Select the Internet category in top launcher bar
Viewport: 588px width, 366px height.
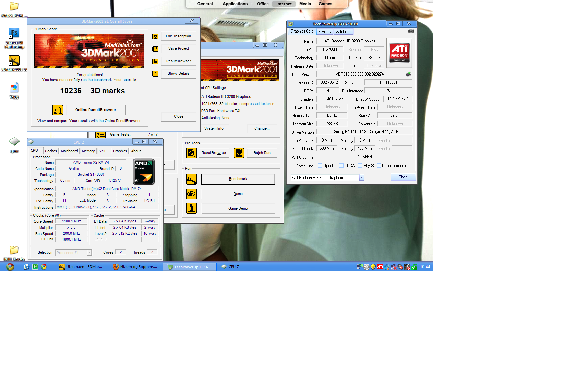pyautogui.click(x=284, y=4)
